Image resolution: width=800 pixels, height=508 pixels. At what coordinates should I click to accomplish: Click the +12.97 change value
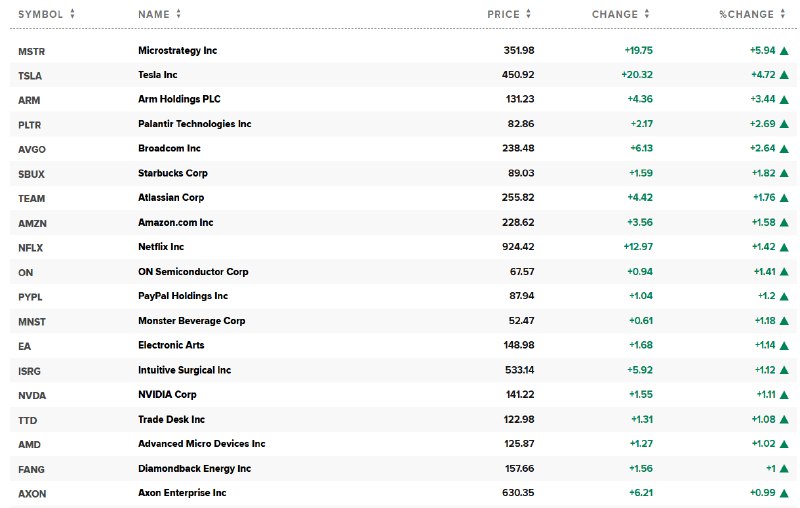[x=638, y=246]
